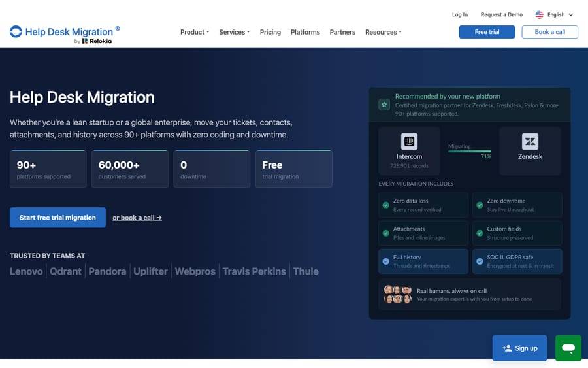Open the Platforms page
Screen dimensions: 588x368
click(305, 32)
